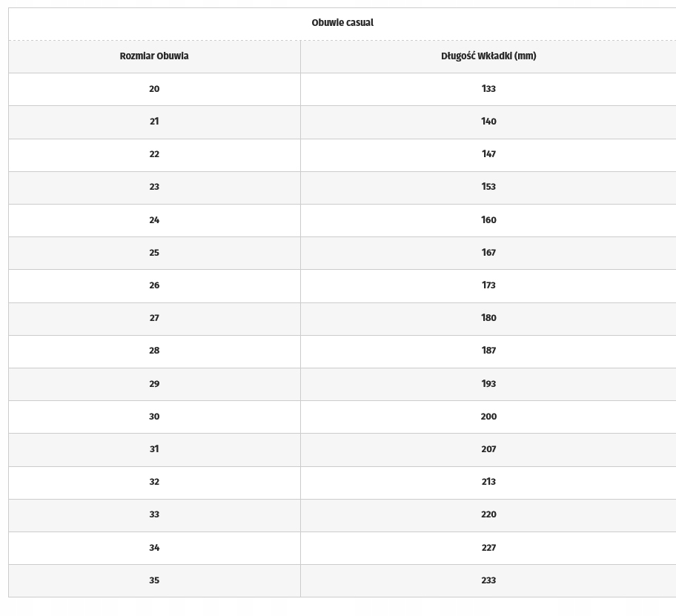Select shoe size 31 cell

click(x=154, y=450)
